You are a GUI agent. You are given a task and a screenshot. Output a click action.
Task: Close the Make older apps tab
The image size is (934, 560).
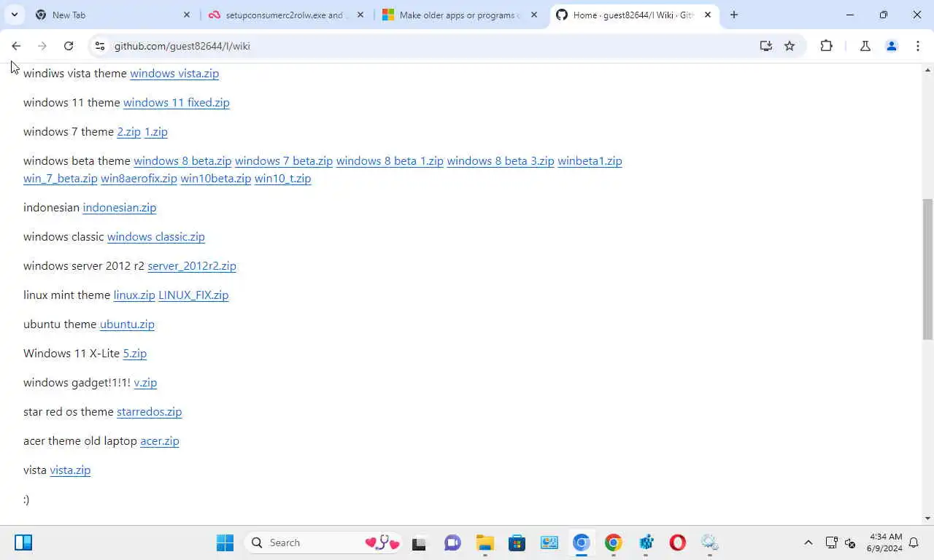(533, 15)
